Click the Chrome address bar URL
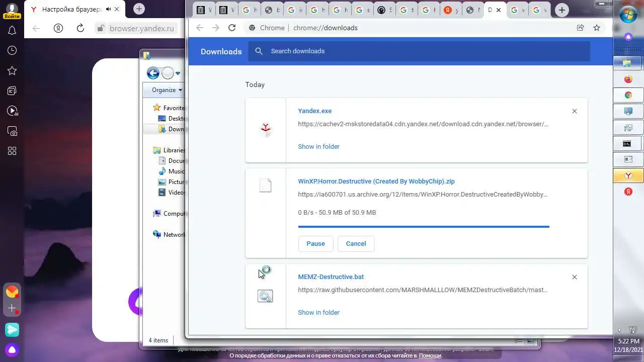Image resolution: width=644 pixels, height=362 pixels. coord(326,28)
